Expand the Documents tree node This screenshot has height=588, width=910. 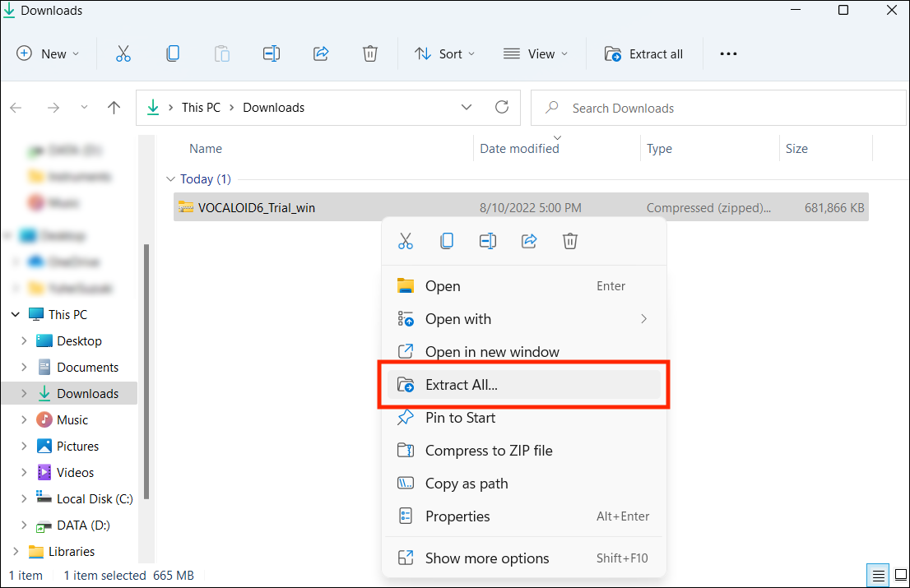pyautogui.click(x=24, y=368)
